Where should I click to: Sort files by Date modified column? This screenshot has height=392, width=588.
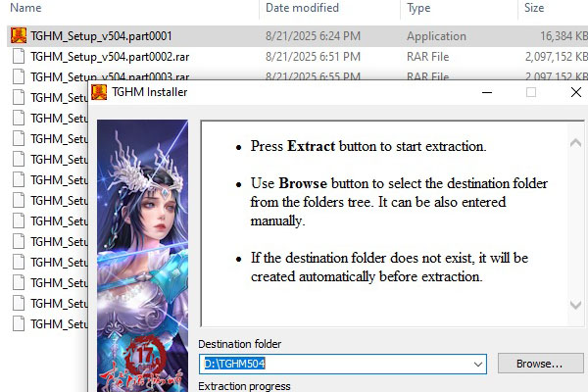(302, 8)
